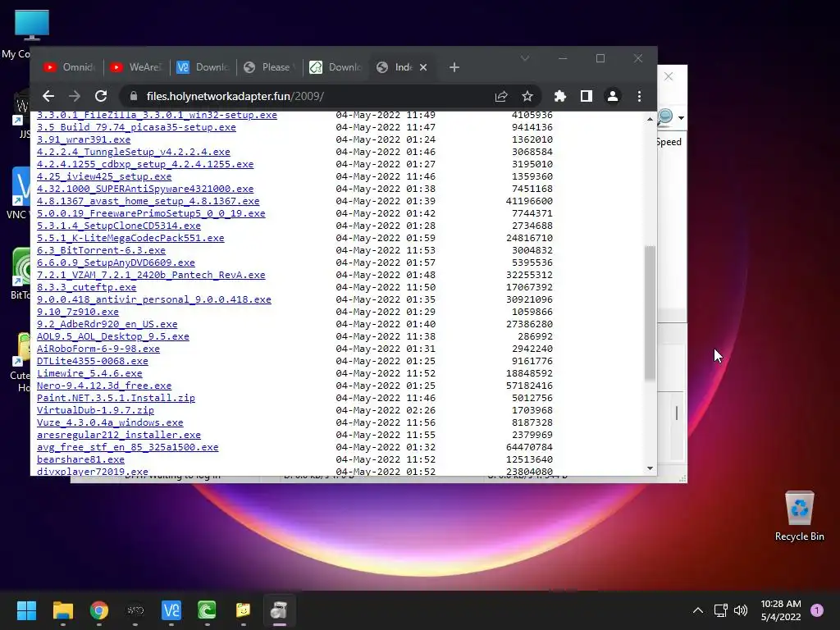840x630 pixels.
Task: Click the page scrollbar down arrow
Action: pyautogui.click(x=650, y=468)
